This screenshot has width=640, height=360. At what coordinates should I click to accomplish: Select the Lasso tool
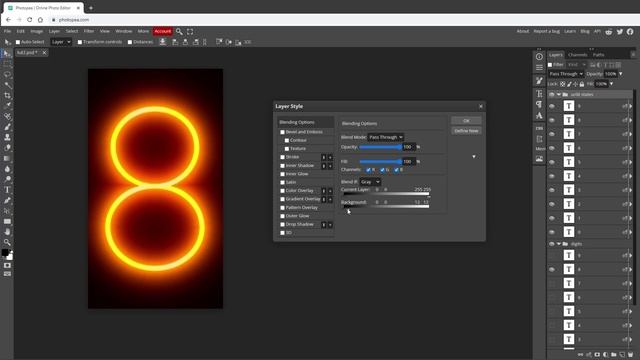[7, 75]
